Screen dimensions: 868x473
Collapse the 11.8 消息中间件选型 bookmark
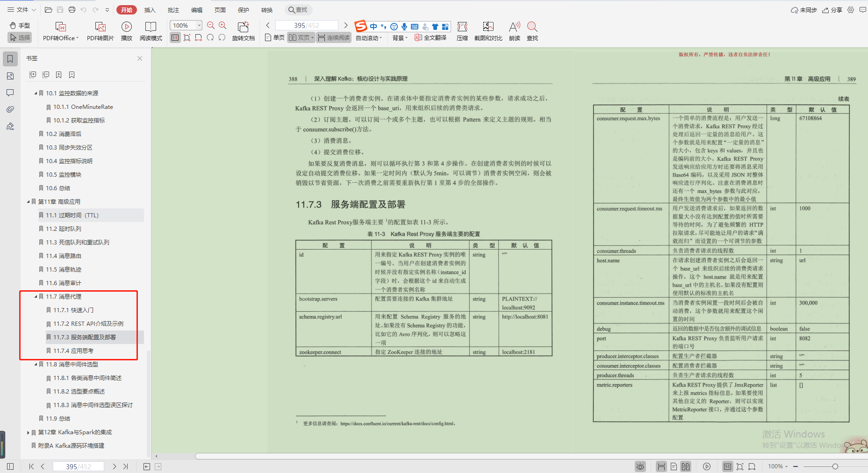click(x=36, y=365)
